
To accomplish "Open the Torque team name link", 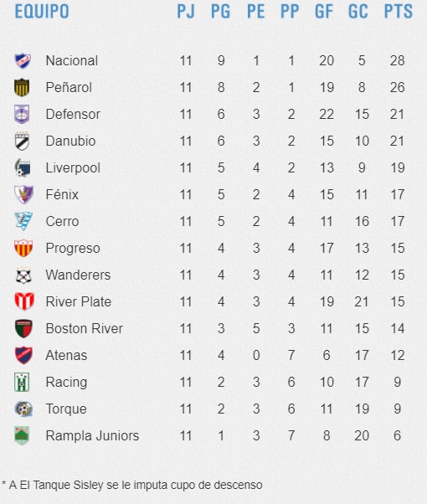I will click(66, 409).
